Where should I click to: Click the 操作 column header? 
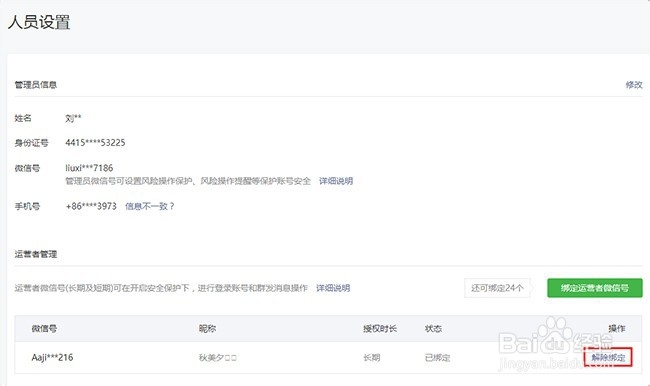coord(617,328)
